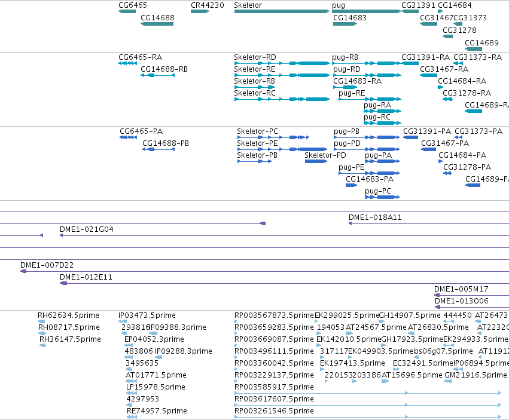This screenshot has height=420, width=509.
Task: Click the CG6465-PA protein label
Action: pos(141,131)
